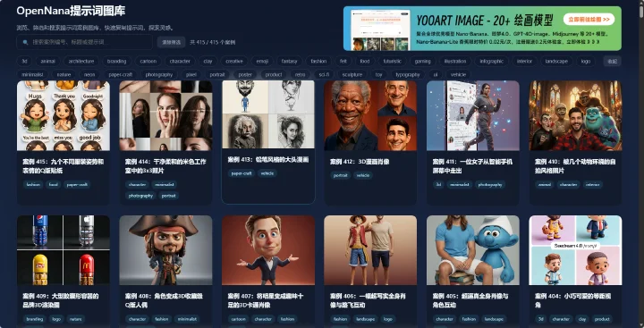Screen dimensions: 644x328
Task: Choose paper-craft in the top filter bar
Action: coord(121,75)
